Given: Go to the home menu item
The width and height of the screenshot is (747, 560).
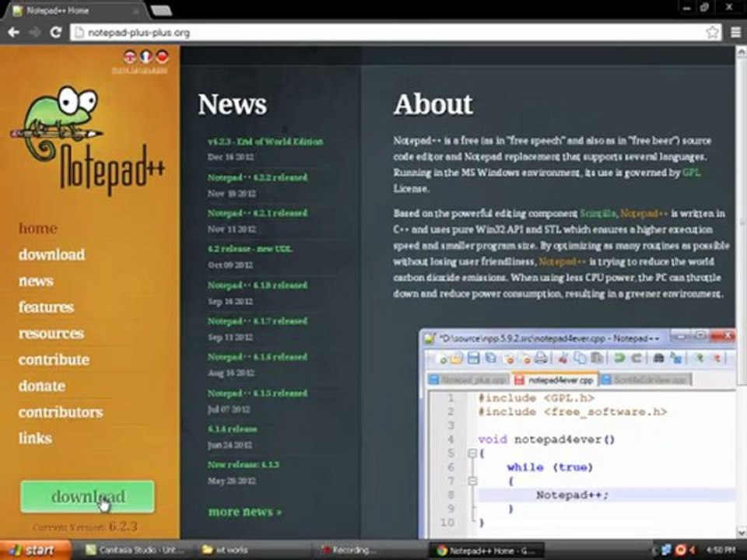Looking at the screenshot, I should 38,228.
